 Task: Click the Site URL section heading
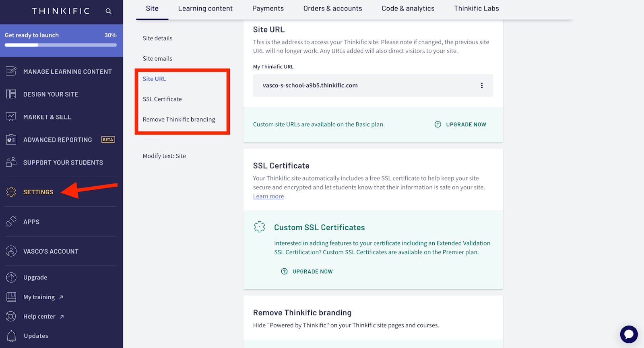(268, 29)
